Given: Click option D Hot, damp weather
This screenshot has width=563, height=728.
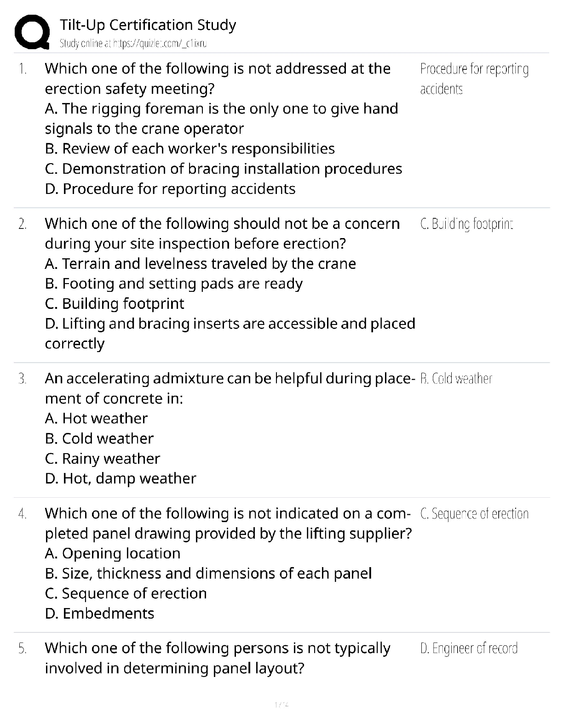Looking at the screenshot, I should pos(121,478).
